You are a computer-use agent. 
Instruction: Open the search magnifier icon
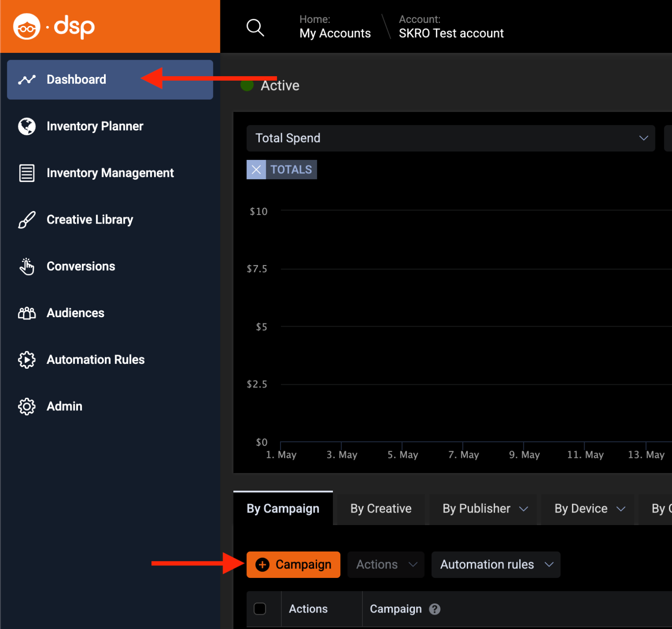(x=255, y=28)
